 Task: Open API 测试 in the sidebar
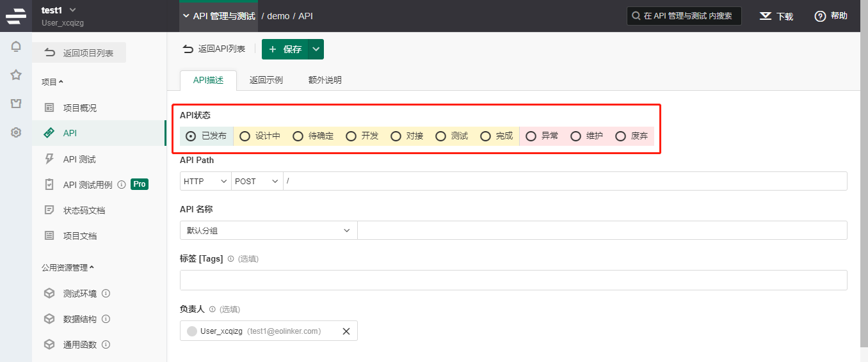tap(79, 159)
